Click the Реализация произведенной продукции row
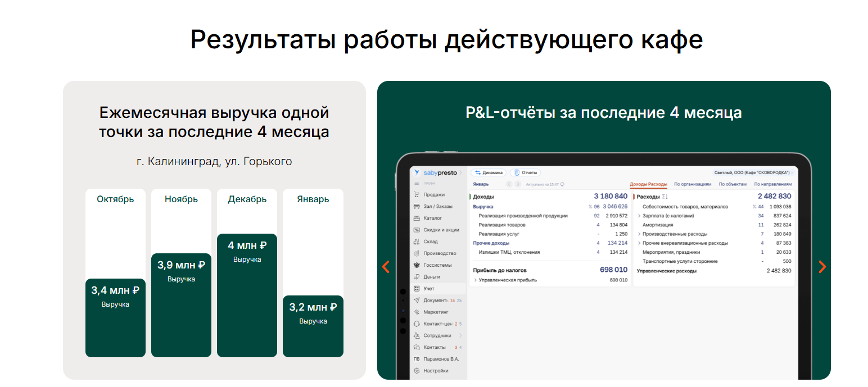Screen dimensions: 868x387 550,216
